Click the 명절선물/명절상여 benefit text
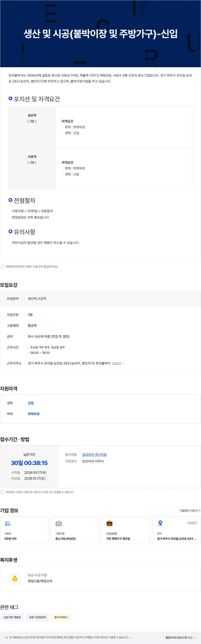The height and width of the screenshot is (644, 201). 40,581
